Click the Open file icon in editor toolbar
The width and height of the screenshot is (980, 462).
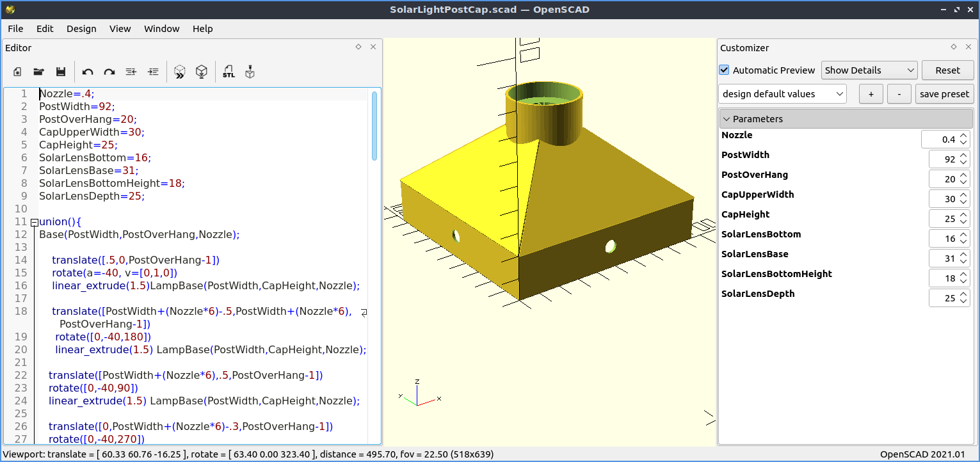pyautogui.click(x=39, y=72)
